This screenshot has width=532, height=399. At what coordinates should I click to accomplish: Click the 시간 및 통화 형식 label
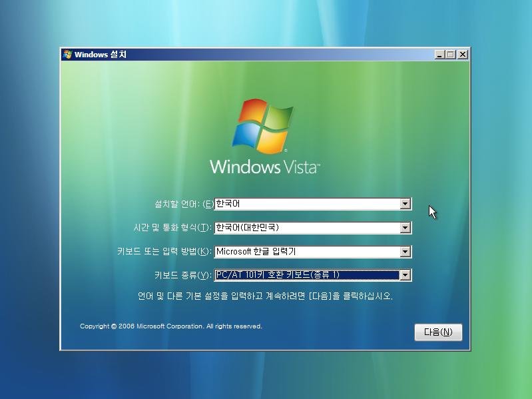tap(172, 228)
